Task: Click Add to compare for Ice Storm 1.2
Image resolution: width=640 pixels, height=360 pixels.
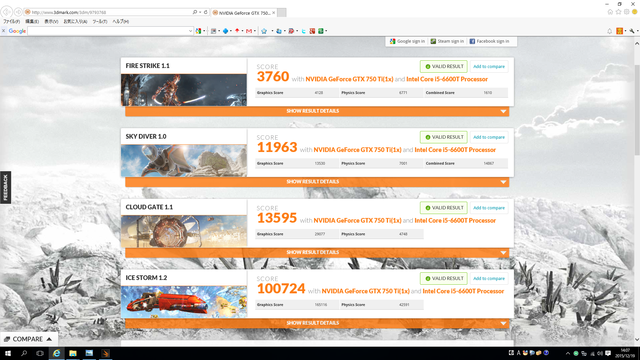Action: point(489,278)
